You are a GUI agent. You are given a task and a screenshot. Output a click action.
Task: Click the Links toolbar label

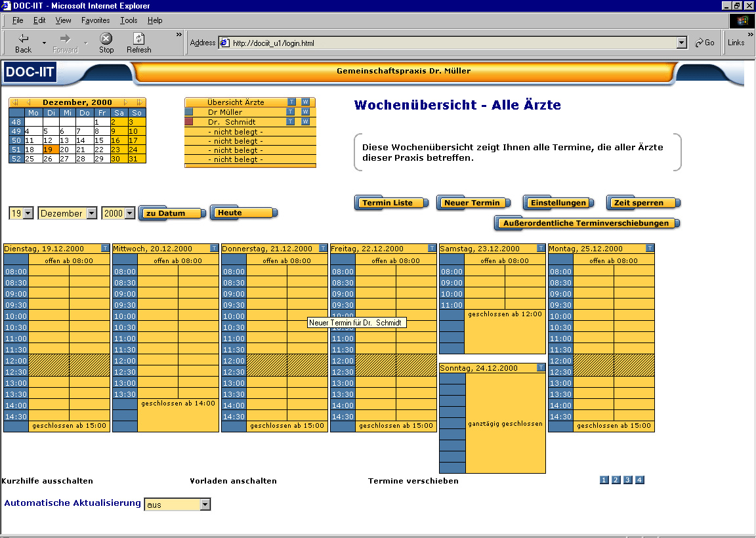[736, 43]
